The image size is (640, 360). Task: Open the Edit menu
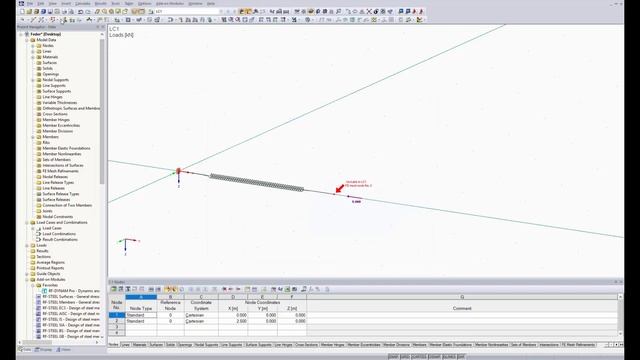[41, 4]
